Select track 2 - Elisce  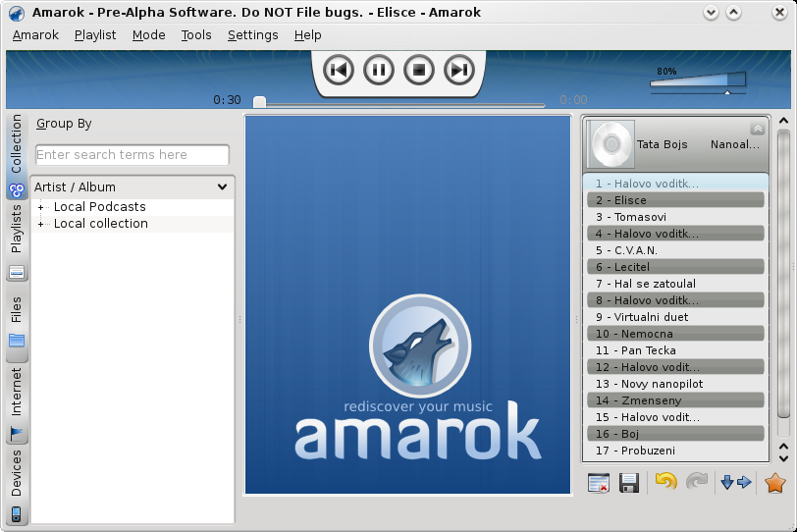tap(675, 200)
